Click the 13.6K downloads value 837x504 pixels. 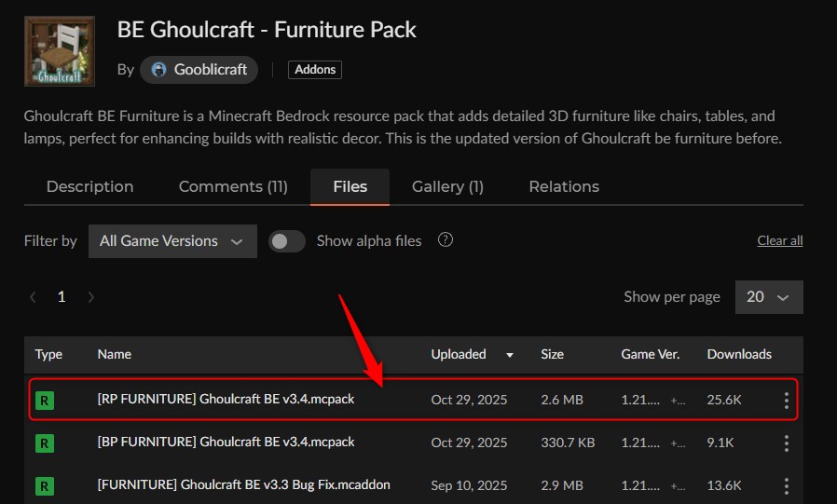coord(724,485)
